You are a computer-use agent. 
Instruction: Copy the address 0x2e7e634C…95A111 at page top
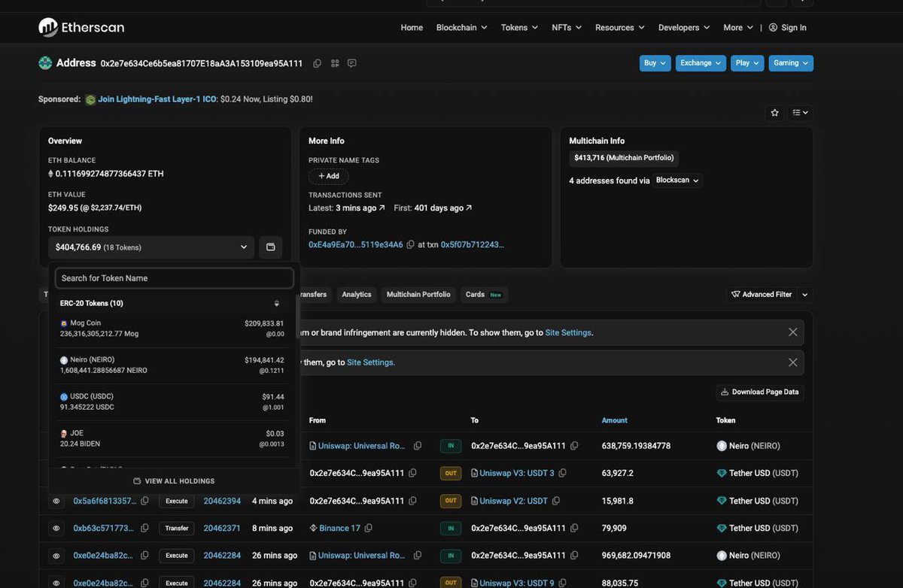coord(317,63)
